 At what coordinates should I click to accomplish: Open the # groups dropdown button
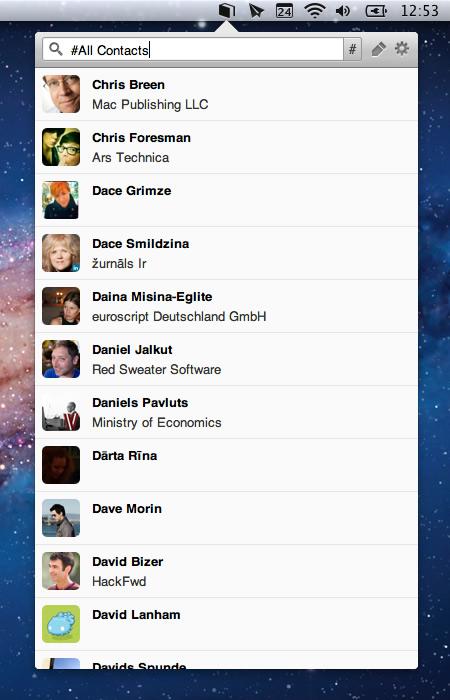[352, 49]
